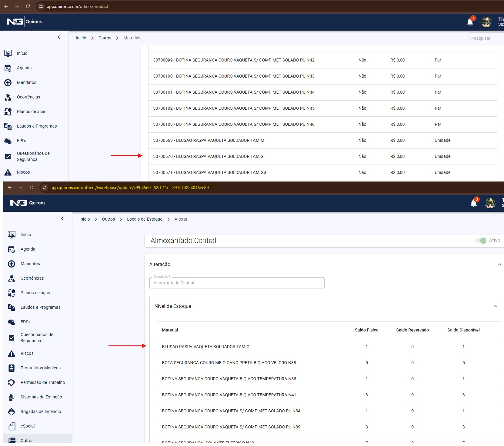Reload the top browser window page

point(28,6)
